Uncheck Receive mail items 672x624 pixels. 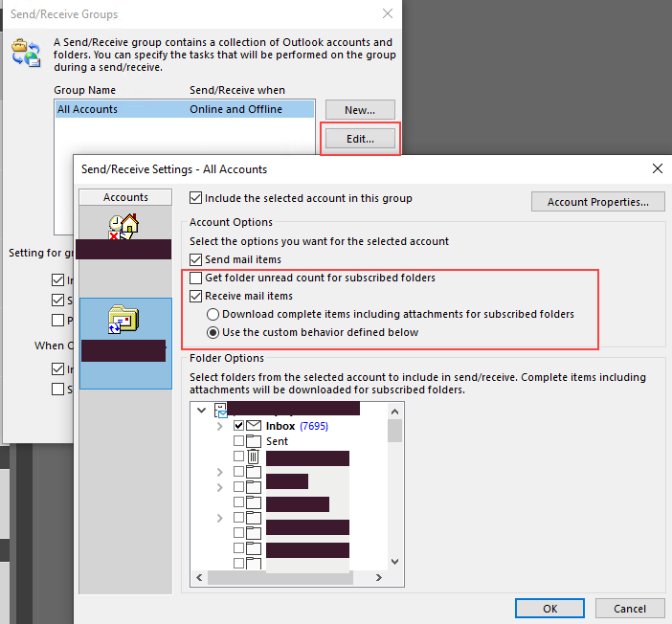195,296
